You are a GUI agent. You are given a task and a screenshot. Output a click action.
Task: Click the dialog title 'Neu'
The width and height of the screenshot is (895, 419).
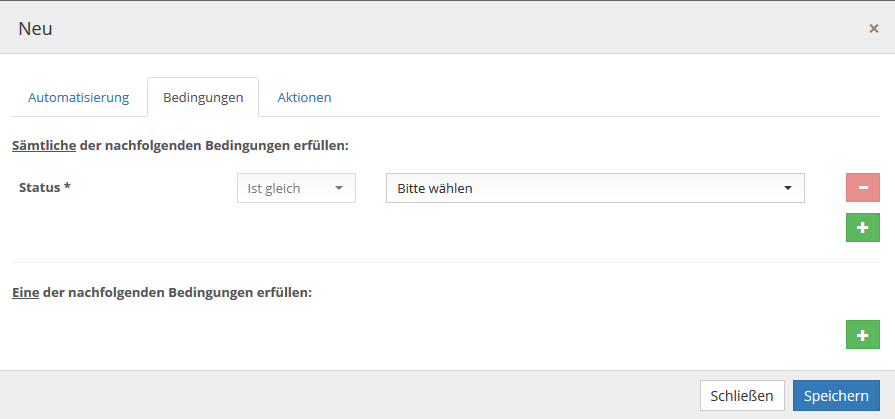click(x=35, y=28)
